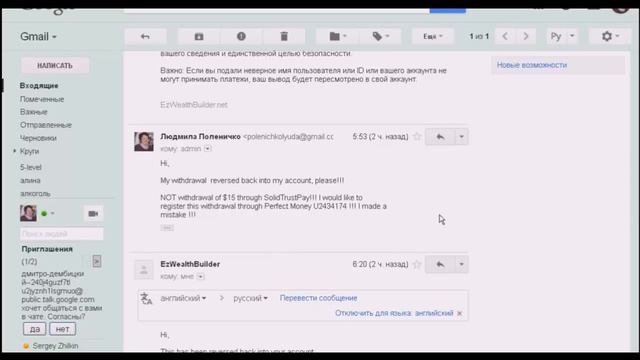
Task: Open the алина label
Action: [30, 180]
